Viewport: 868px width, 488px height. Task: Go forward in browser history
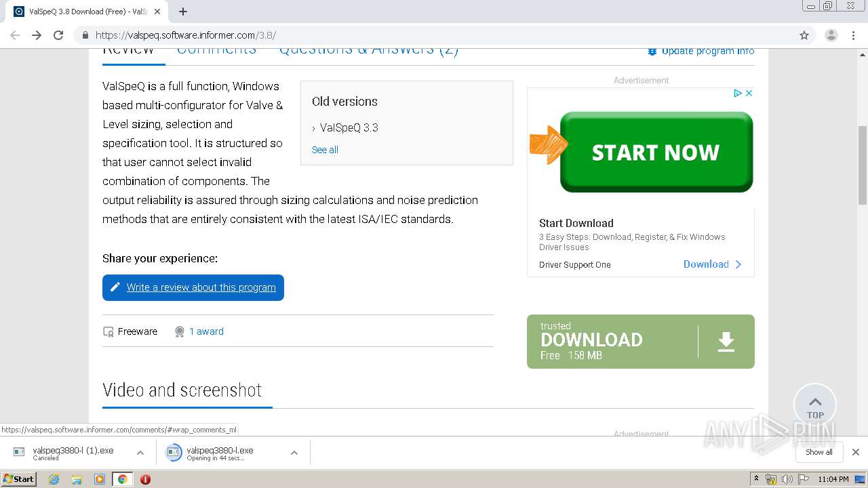tap(37, 35)
